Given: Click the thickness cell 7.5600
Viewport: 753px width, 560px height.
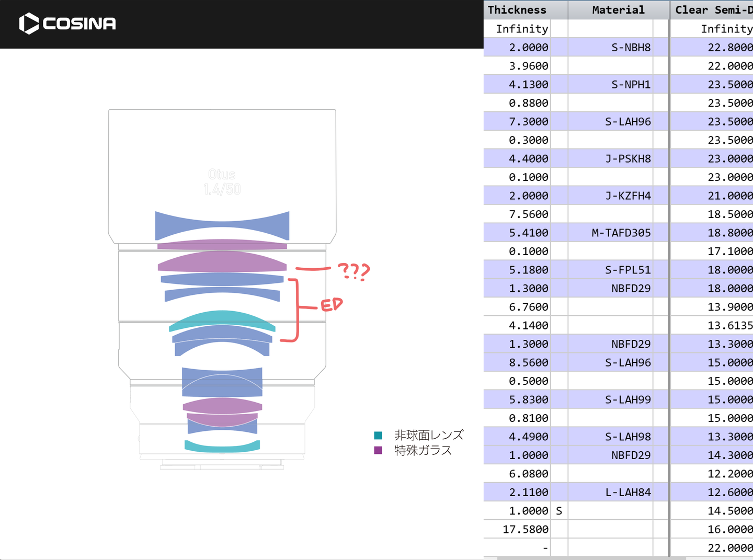Looking at the screenshot, I should click(517, 214).
